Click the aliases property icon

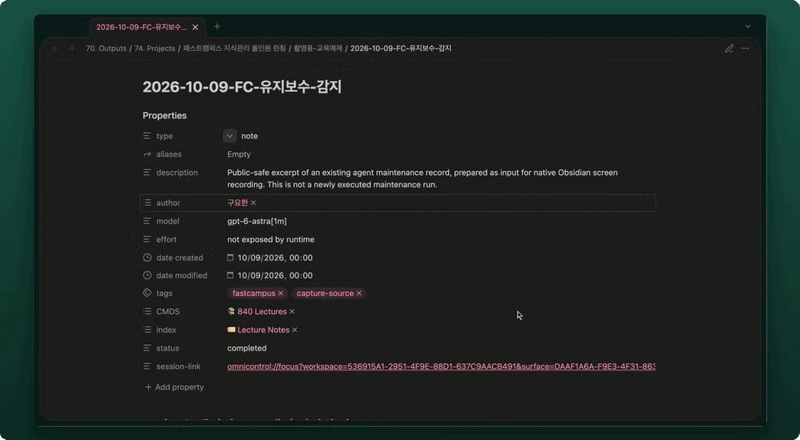(147, 154)
